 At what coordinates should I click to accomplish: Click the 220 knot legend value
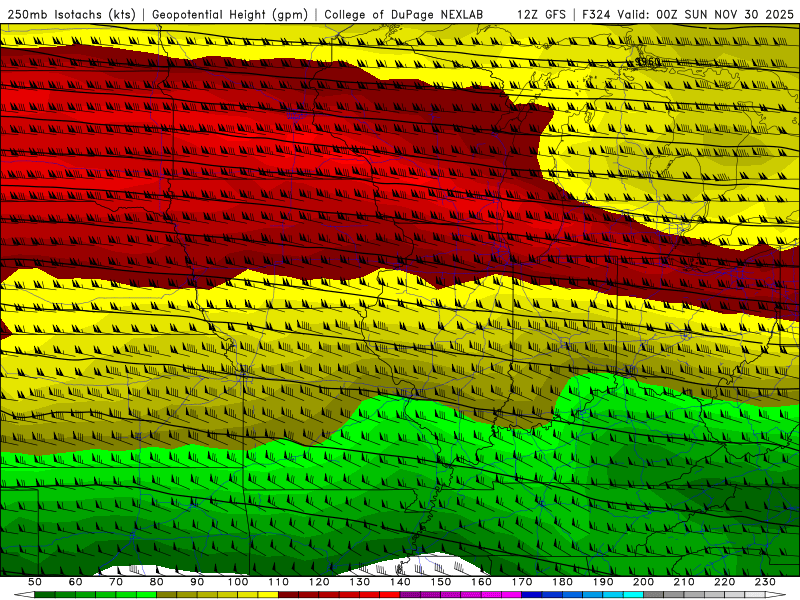(x=724, y=582)
